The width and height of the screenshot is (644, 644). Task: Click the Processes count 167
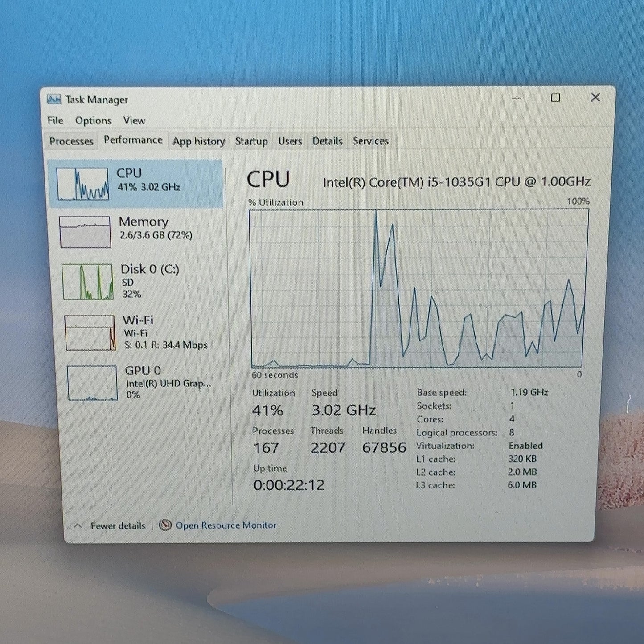pos(266,447)
